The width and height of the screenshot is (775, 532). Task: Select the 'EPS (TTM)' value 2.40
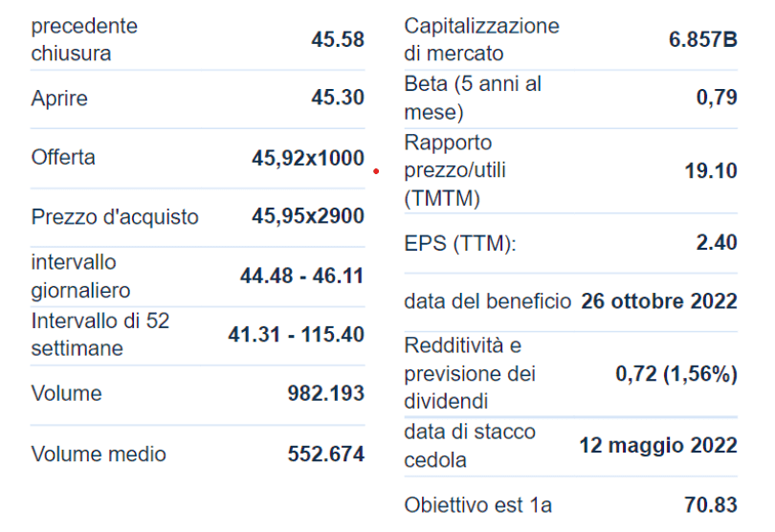[717, 243]
